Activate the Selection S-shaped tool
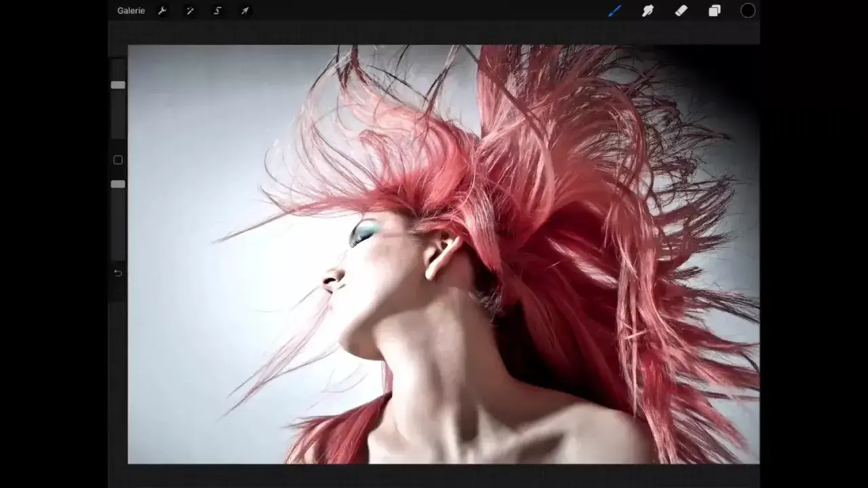Screen dimensions: 868x488 [218, 11]
